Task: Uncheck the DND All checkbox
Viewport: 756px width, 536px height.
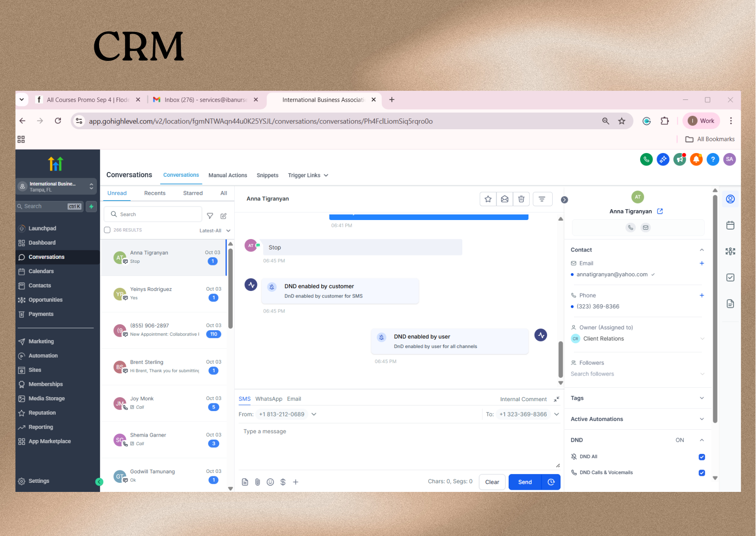Action: click(x=702, y=457)
